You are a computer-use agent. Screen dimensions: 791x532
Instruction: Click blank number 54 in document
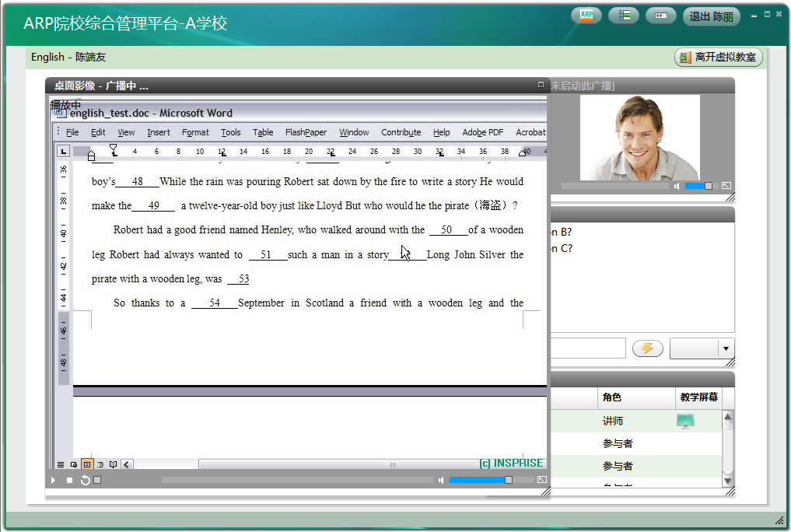click(x=215, y=303)
